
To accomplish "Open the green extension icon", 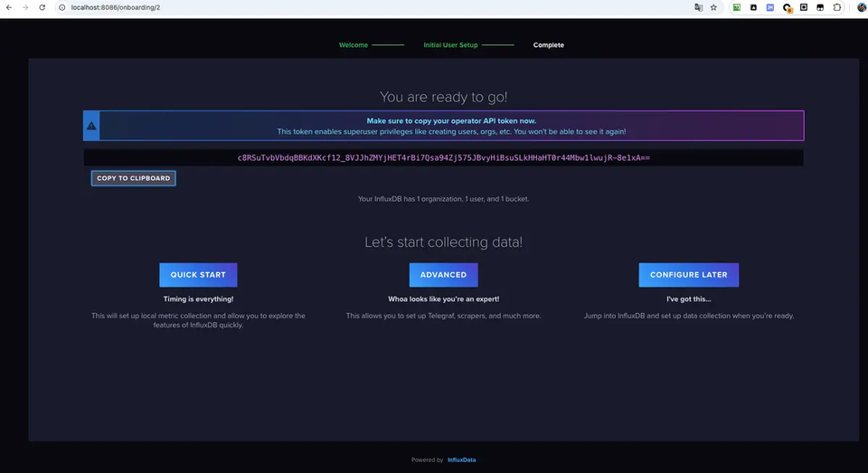I will click(x=737, y=7).
